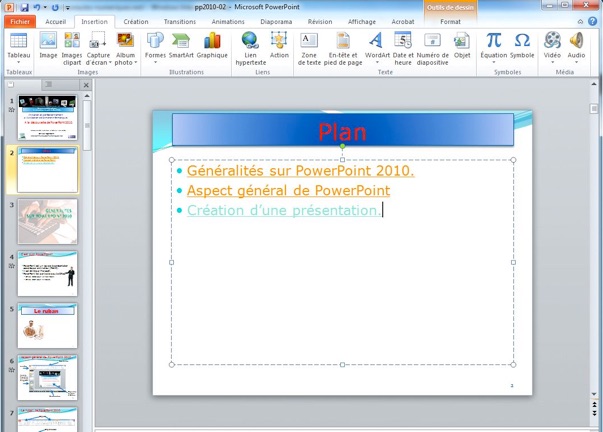Open Customize Quick Access Toolbar dropdown
Image resolution: width=603 pixels, height=432 pixels.
click(67, 7)
